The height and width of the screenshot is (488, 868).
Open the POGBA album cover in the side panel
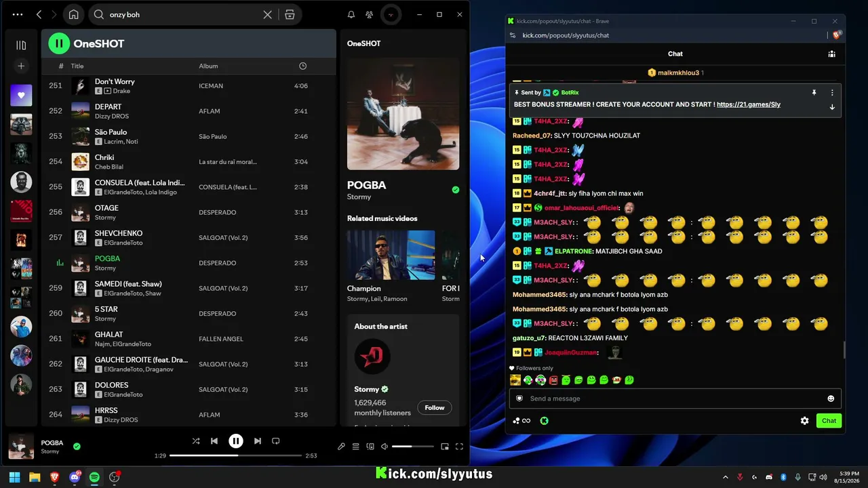403,114
